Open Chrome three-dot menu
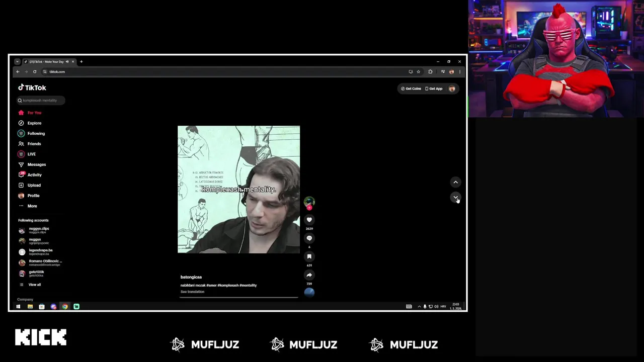The height and width of the screenshot is (362, 644). tap(459, 72)
